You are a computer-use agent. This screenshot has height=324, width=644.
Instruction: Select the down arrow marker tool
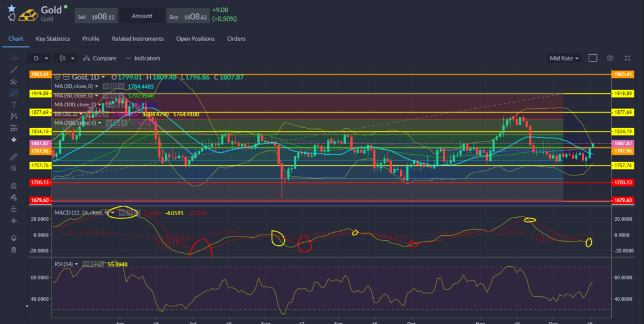(14, 140)
